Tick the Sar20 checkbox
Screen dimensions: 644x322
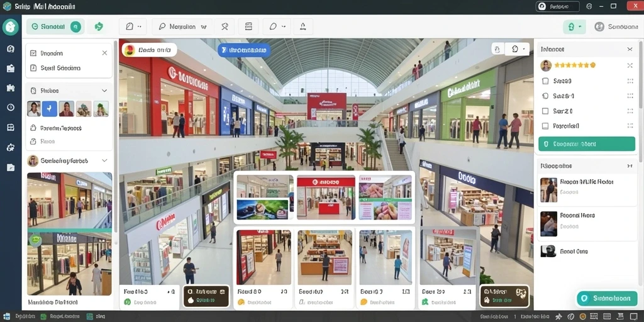545,111
